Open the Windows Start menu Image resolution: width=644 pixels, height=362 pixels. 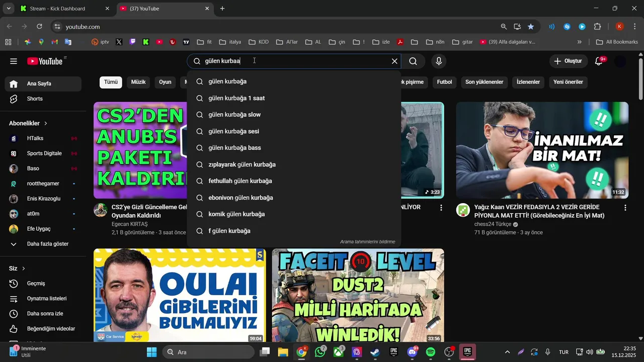click(x=151, y=352)
